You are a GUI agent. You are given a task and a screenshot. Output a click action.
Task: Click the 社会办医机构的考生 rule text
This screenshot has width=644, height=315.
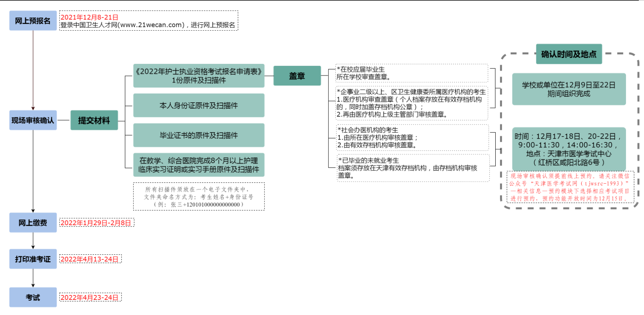coord(412,137)
